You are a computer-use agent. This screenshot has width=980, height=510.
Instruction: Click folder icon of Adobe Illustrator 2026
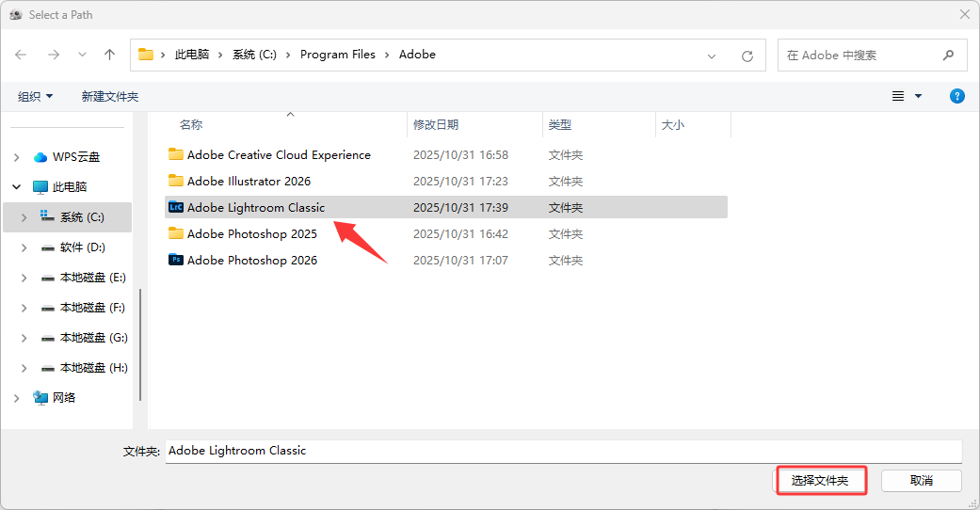pyautogui.click(x=176, y=181)
